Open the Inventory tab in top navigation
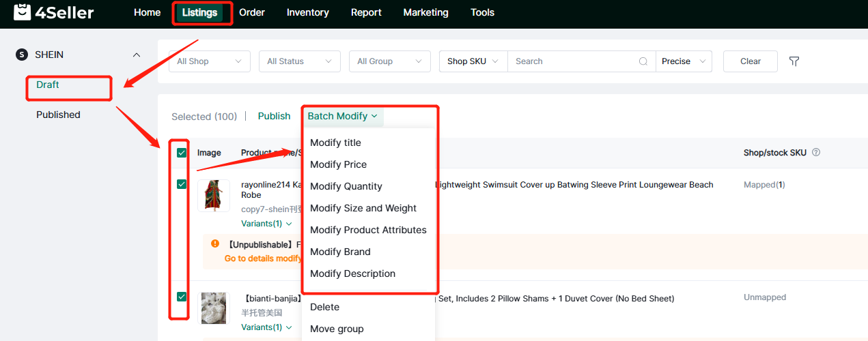 pos(307,12)
